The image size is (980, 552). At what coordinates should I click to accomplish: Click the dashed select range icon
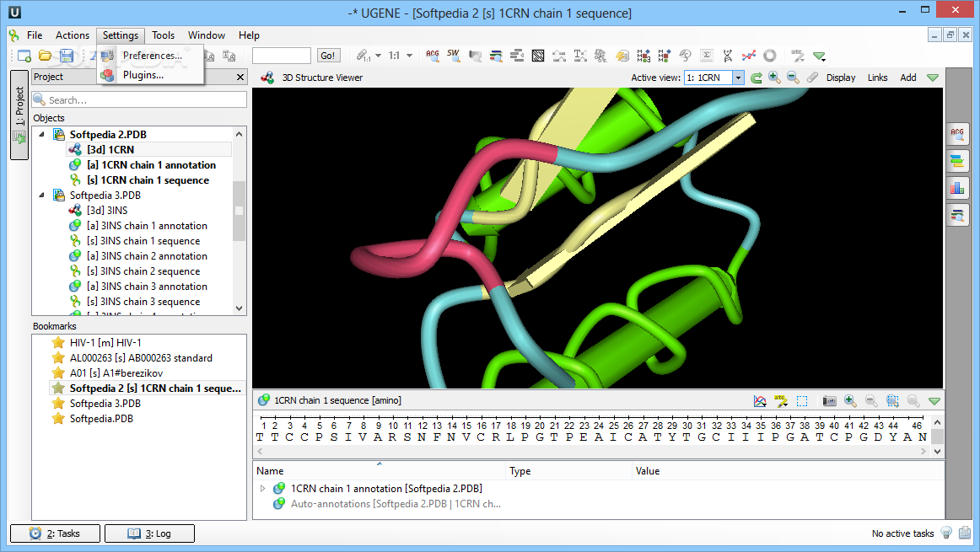point(802,401)
